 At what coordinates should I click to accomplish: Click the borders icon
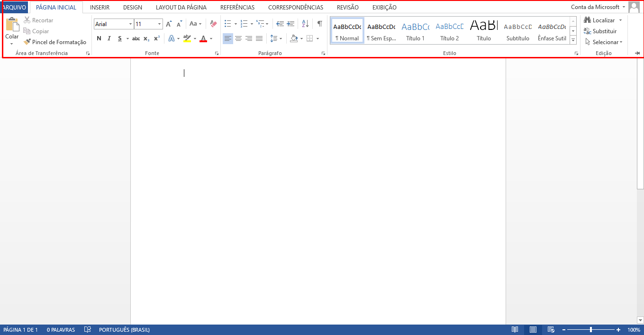coord(309,38)
